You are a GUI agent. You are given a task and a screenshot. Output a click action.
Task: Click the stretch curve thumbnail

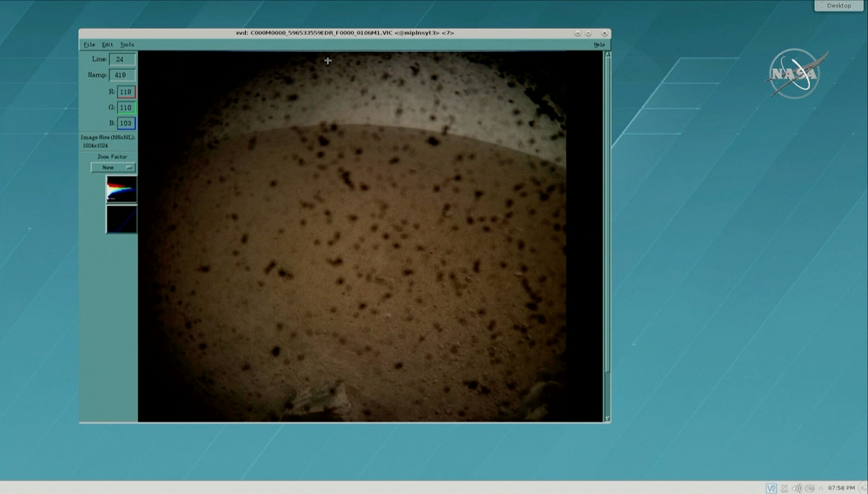click(122, 219)
